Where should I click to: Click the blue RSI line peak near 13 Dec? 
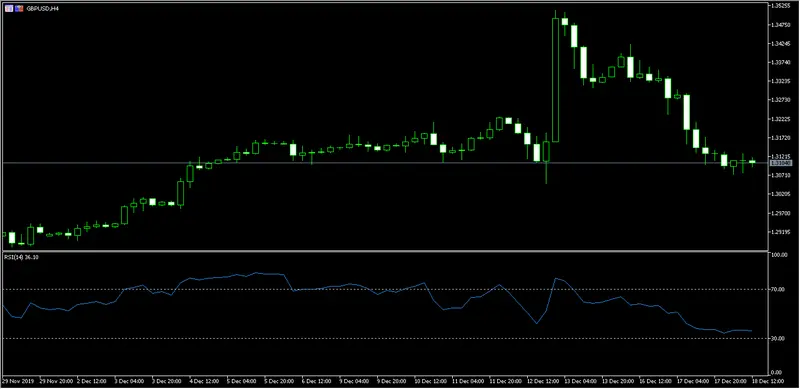(x=556, y=279)
